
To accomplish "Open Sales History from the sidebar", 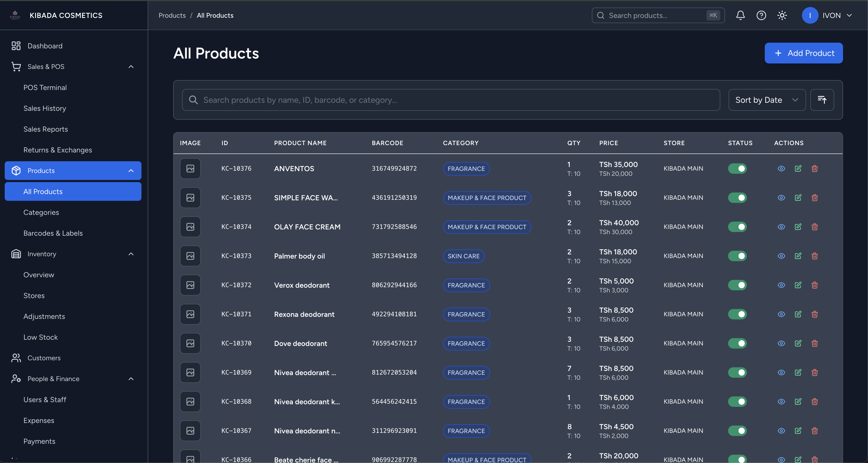I will (x=44, y=108).
